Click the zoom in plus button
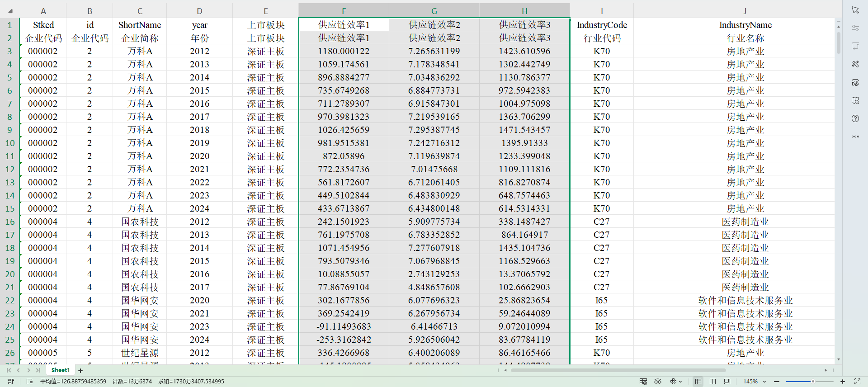This screenshot has height=387, width=868. 842,382
